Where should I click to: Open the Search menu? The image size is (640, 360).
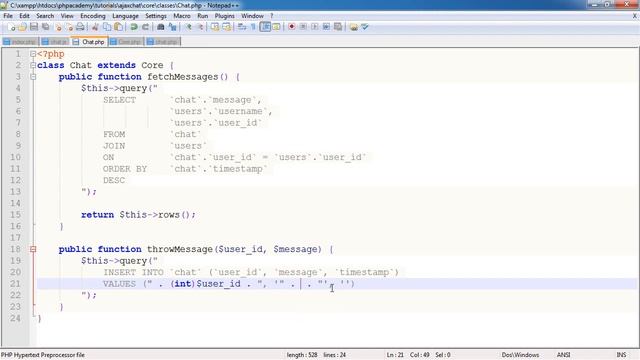[x=45, y=16]
